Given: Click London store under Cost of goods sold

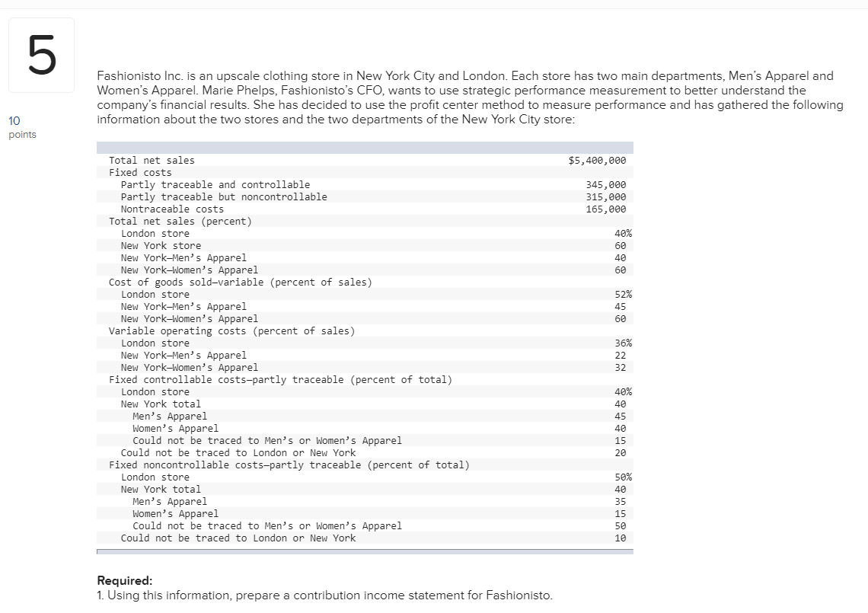Looking at the screenshot, I should click(155, 295).
